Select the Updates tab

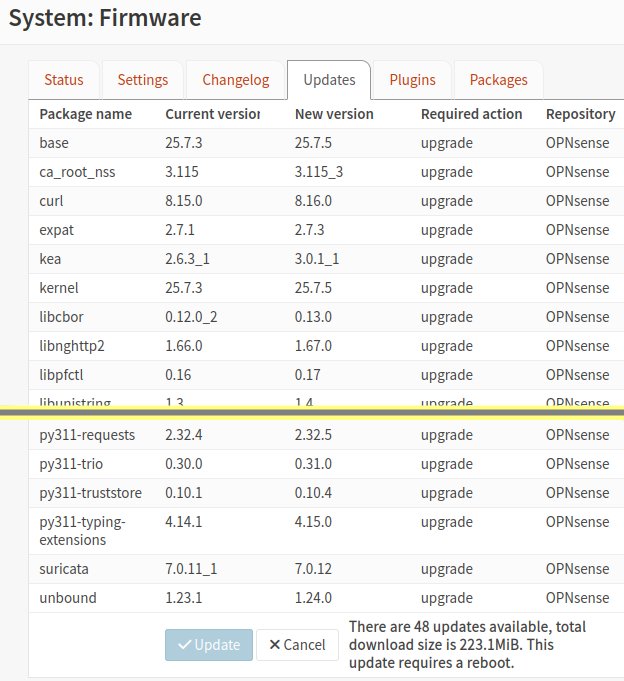[x=329, y=80]
